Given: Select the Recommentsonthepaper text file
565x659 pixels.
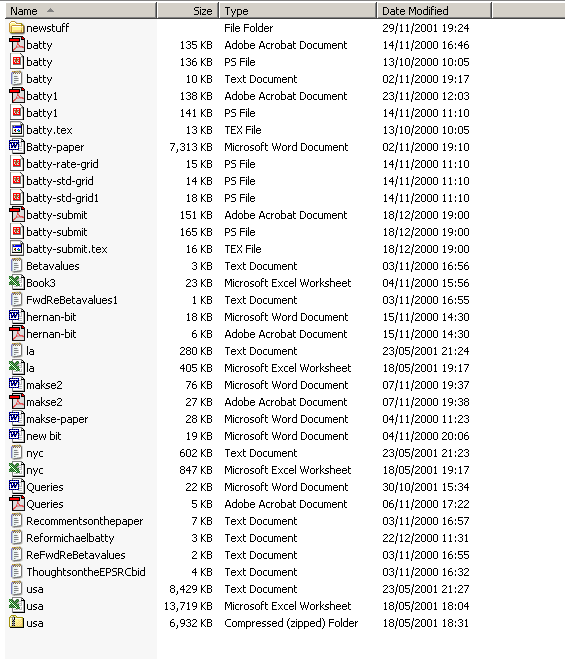Looking at the screenshot, I should 84,521.
